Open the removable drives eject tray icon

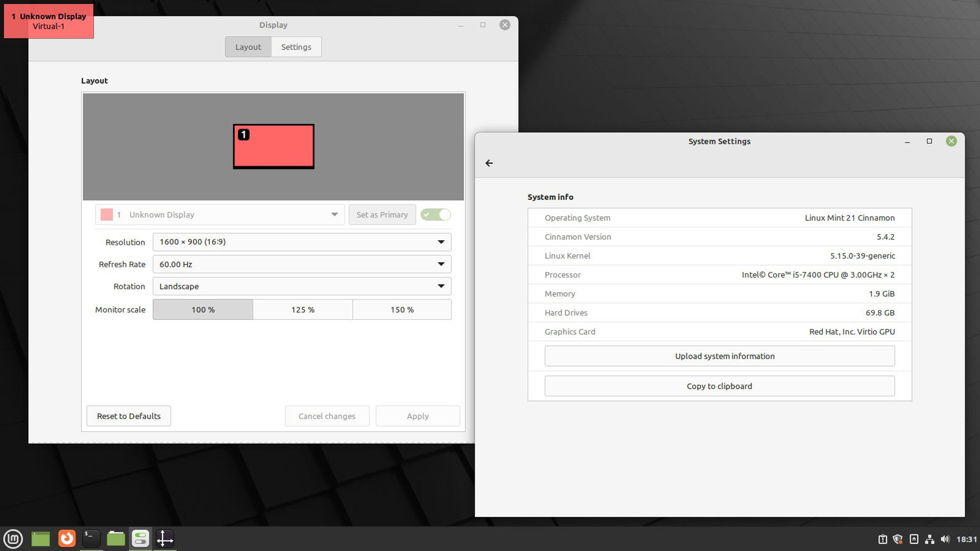click(914, 539)
